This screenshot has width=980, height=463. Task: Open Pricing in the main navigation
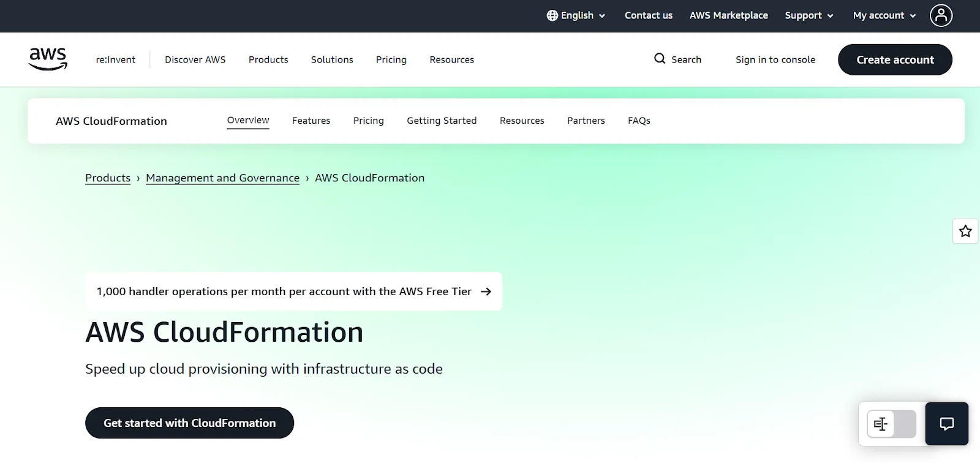[x=391, y=59]
